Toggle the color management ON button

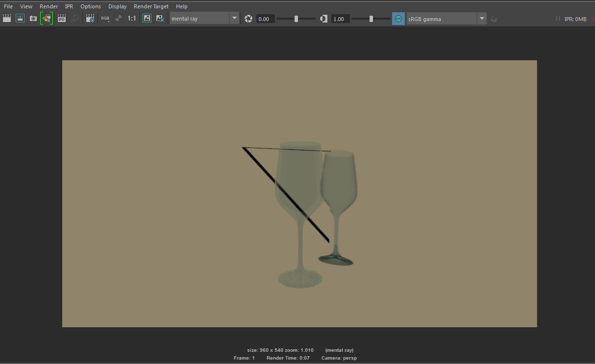click(x=398, y=19)
